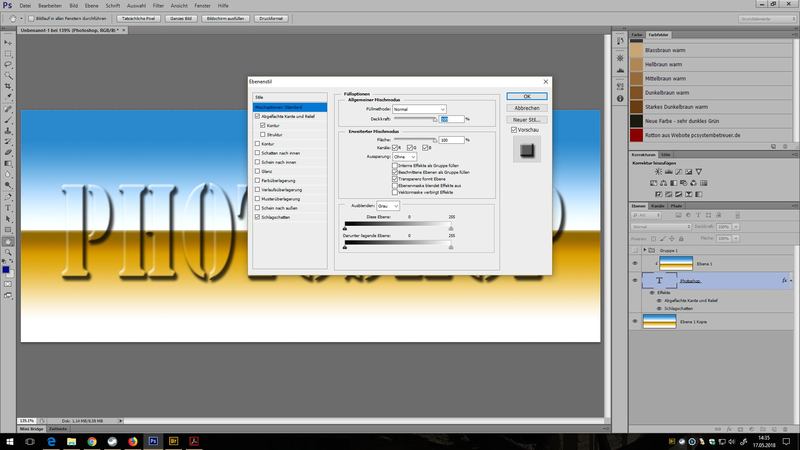The width and height of the screenshot is (800, 450).
Task: Click the Brightness/Contrast adjustment icon
Action: 658,172
